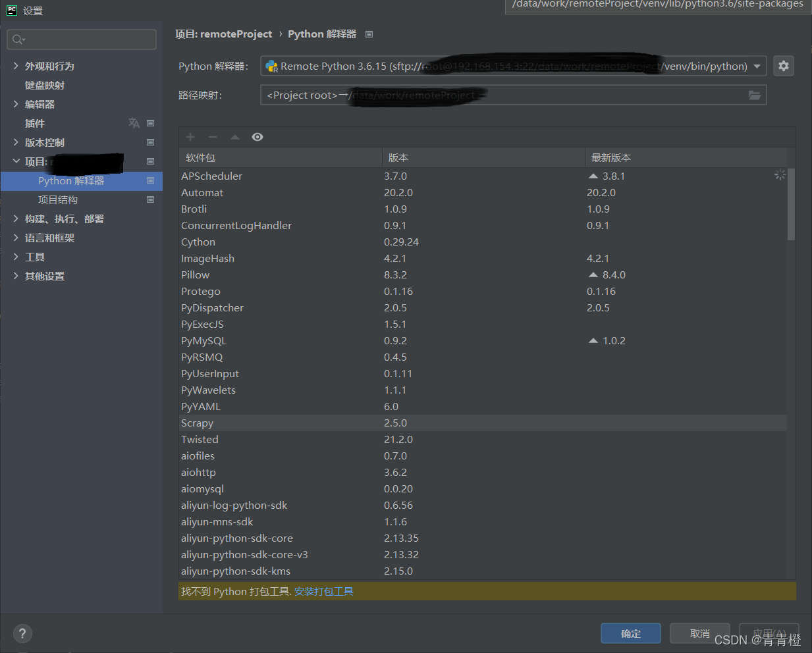Expand 编辑器 settings section
The width and height of the screenshot is (812, 653).
click(x=16, y=104)
